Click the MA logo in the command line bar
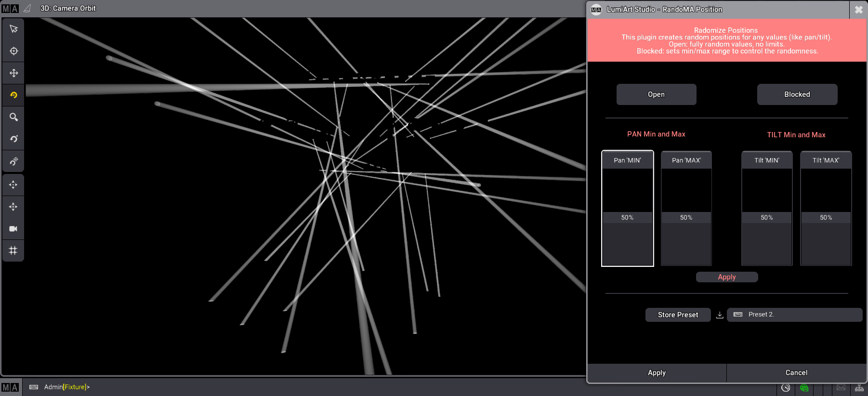The height and width of the screenshot is (396, 868). [10, 387]
